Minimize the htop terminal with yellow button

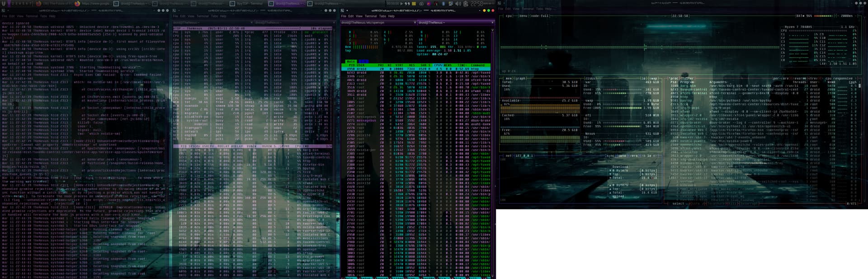point(485,10)
